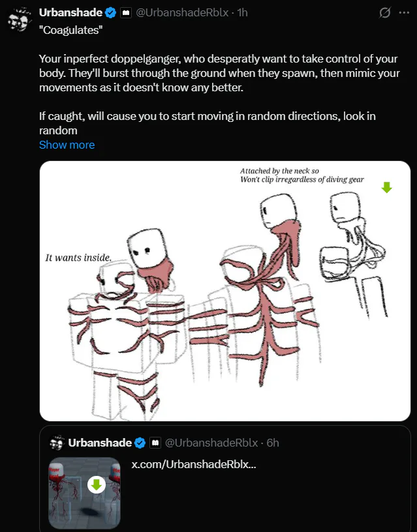417x532 pixels.
Task: Click the quoted post's Urbanshade avatar
Action: pyautogui.click(x=57, y=443)
